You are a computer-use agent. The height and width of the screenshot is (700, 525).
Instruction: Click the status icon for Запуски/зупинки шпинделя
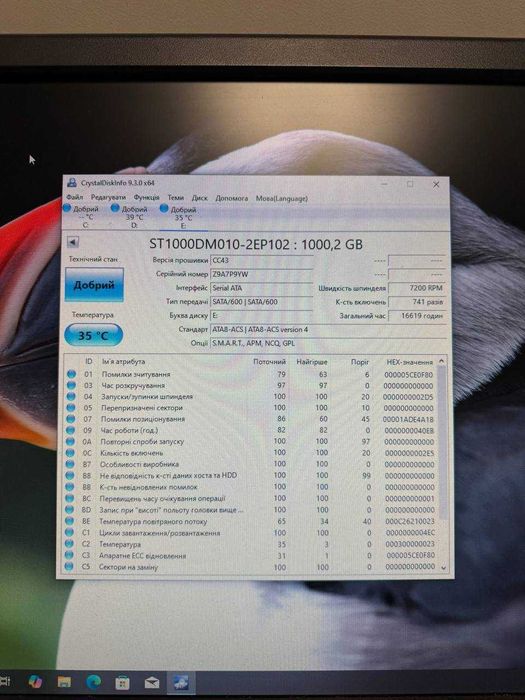71,396
